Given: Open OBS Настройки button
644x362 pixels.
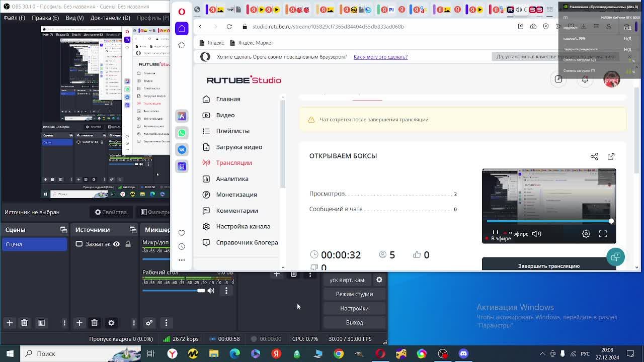Looking at the screenshot, I should [x=354, y=308].
